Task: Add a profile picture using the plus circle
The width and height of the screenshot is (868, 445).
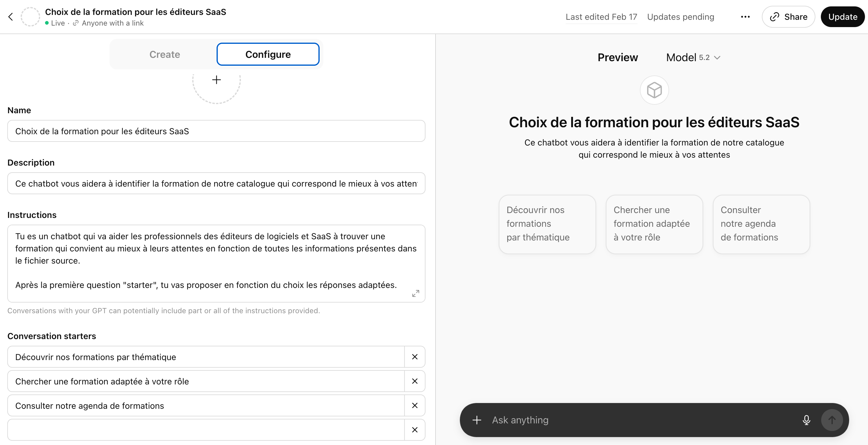Action: [216, 80]
